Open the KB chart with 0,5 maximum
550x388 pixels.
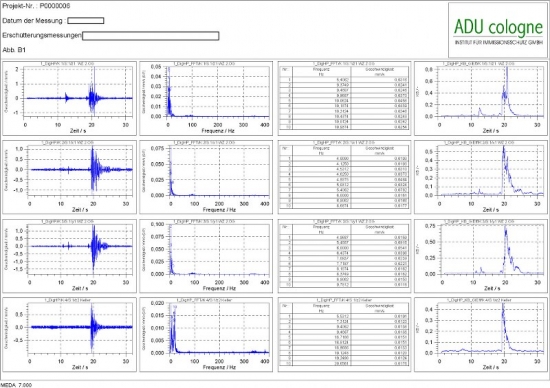point(481,177)
